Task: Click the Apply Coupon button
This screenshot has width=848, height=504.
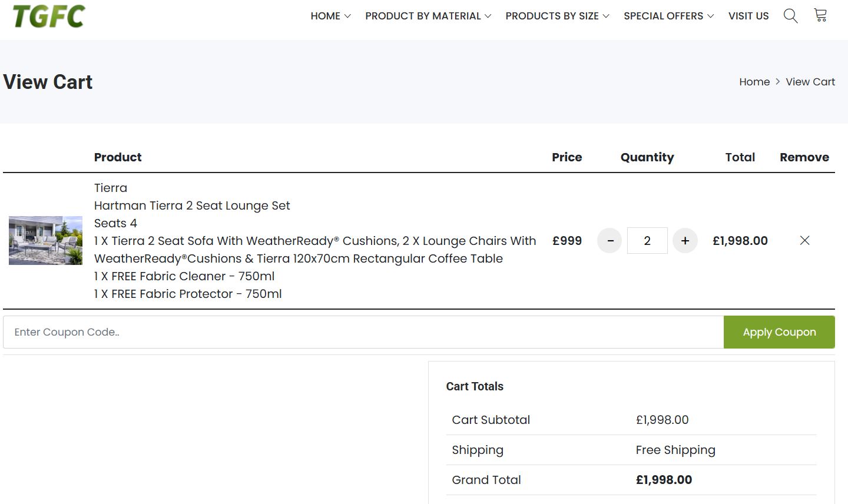Action: coord(779,331)
